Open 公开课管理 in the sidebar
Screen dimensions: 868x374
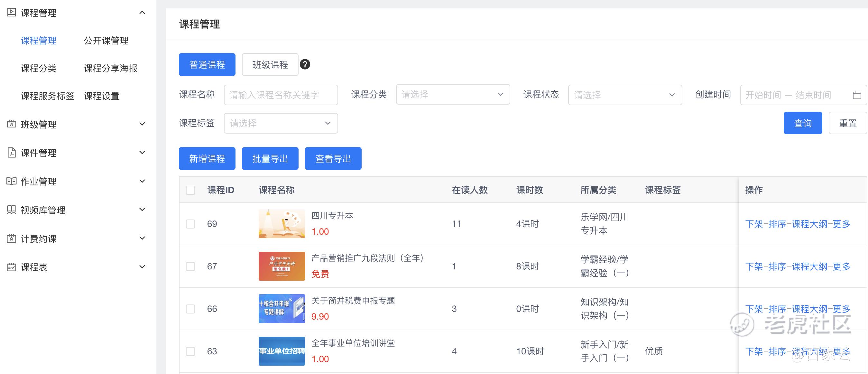(106, 41)
